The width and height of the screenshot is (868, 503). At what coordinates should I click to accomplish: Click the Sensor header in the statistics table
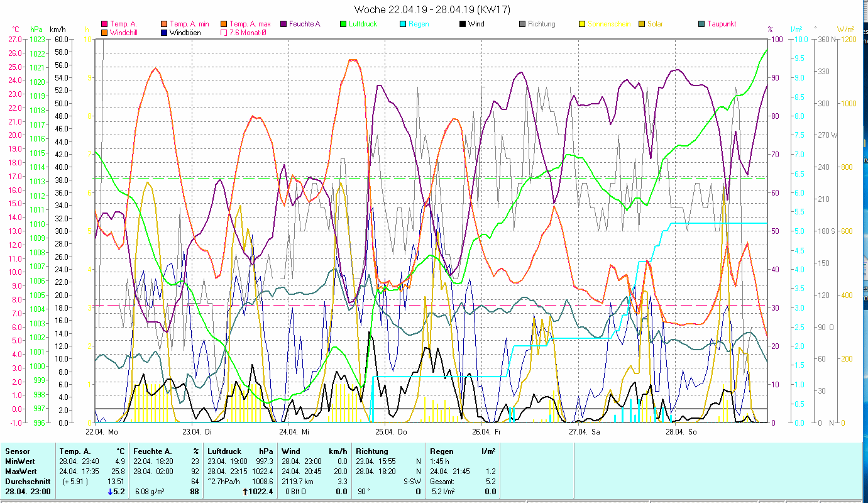(x=17, y=451)
